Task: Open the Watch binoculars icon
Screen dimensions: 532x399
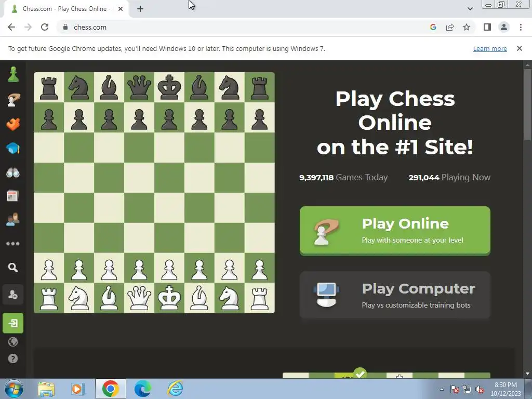Action: (13, 172)
